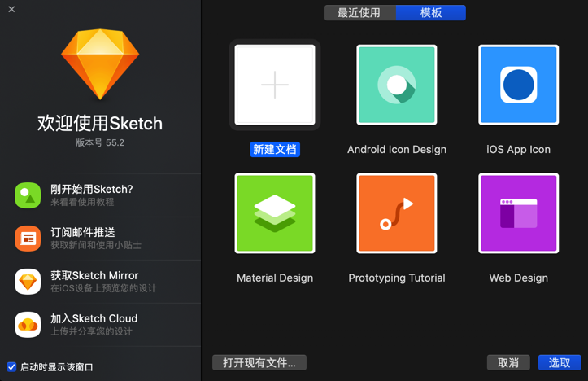Click the Web Design label
Image resolution: width=588 pixels, height=381 pixels.
[x=519, y=278]
